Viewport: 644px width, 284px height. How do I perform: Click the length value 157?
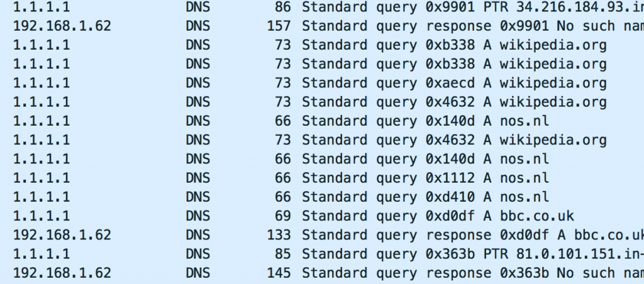(279, 26)
